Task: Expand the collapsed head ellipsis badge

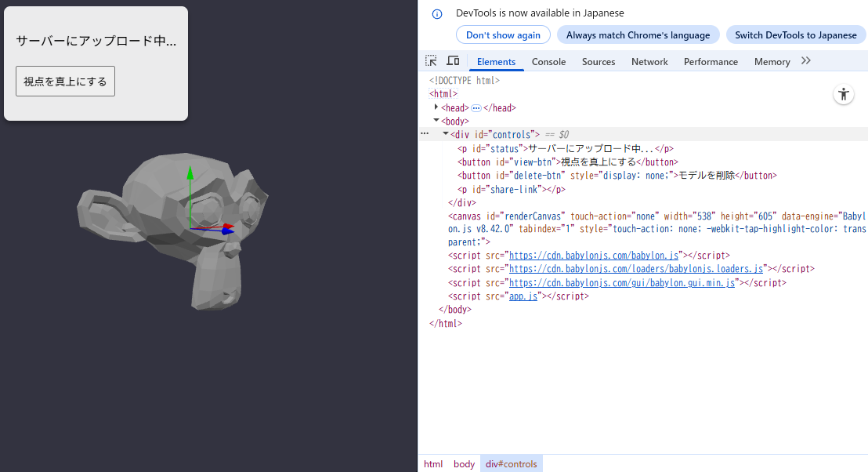Action: (x=476, y=108)
